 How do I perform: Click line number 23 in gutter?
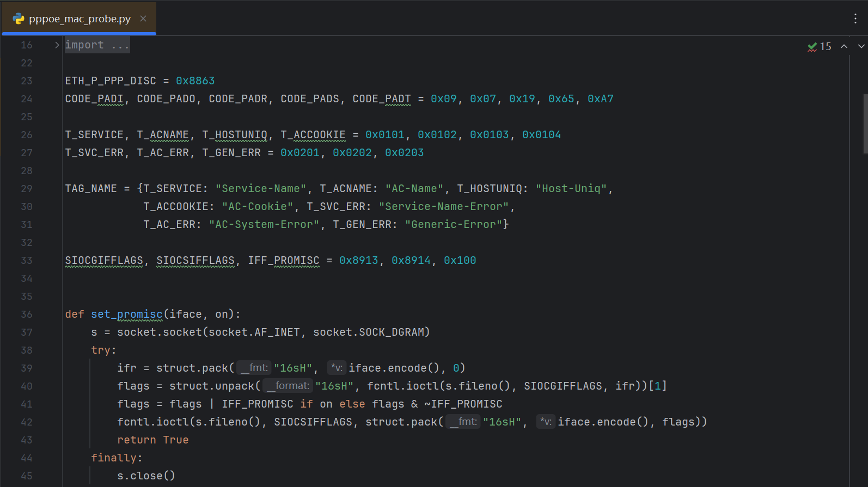[27, 81]
